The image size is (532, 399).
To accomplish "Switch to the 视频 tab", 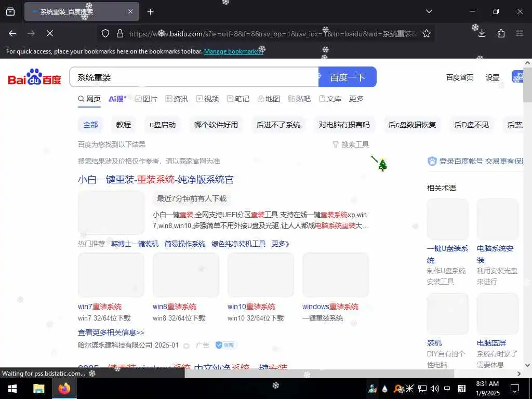I will click(x=207, y=99).
